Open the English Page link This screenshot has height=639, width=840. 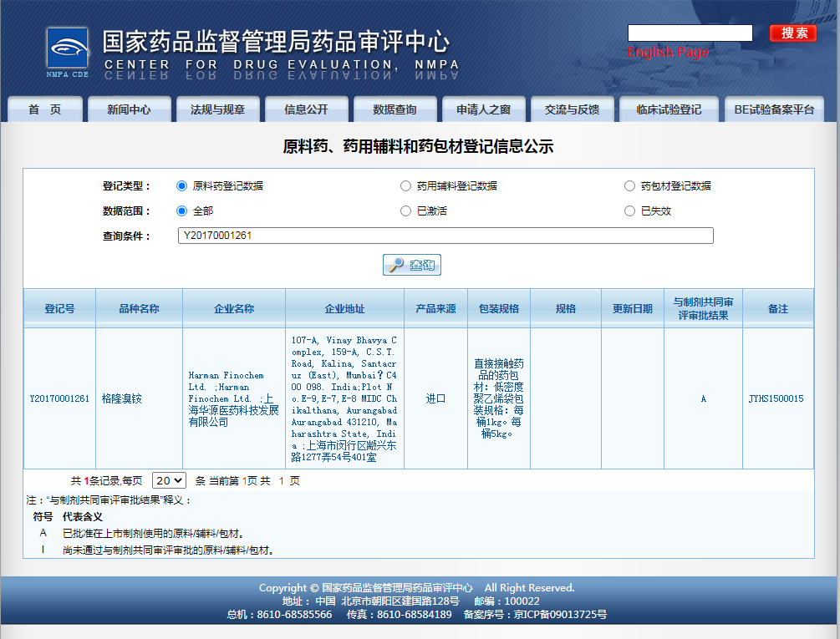(666, 51)
